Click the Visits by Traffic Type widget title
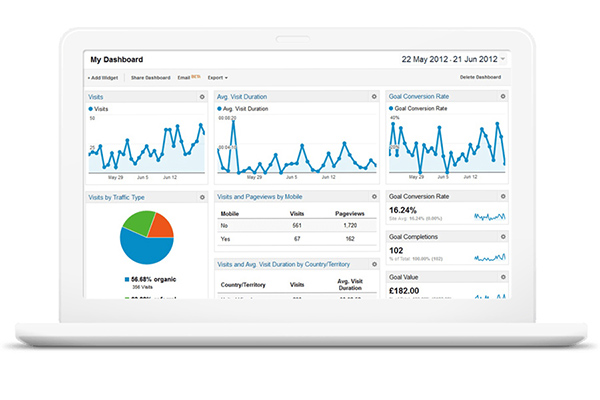Image resolution: width=600 pixels, height=400 pixels. 117,197
